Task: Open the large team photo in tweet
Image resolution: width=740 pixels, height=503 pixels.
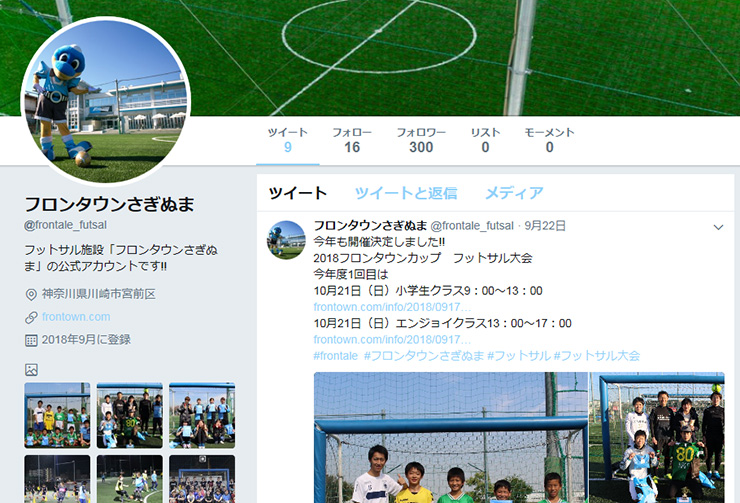Action: point(451,437)
